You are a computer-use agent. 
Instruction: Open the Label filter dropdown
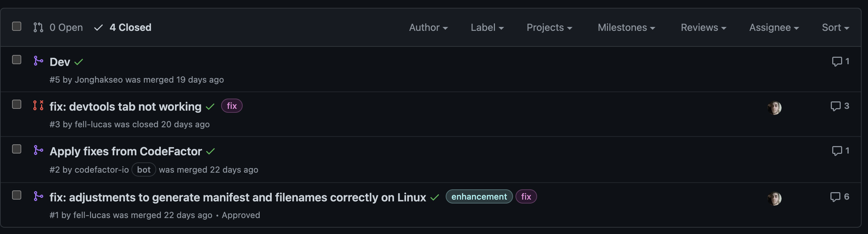point(487,27)
